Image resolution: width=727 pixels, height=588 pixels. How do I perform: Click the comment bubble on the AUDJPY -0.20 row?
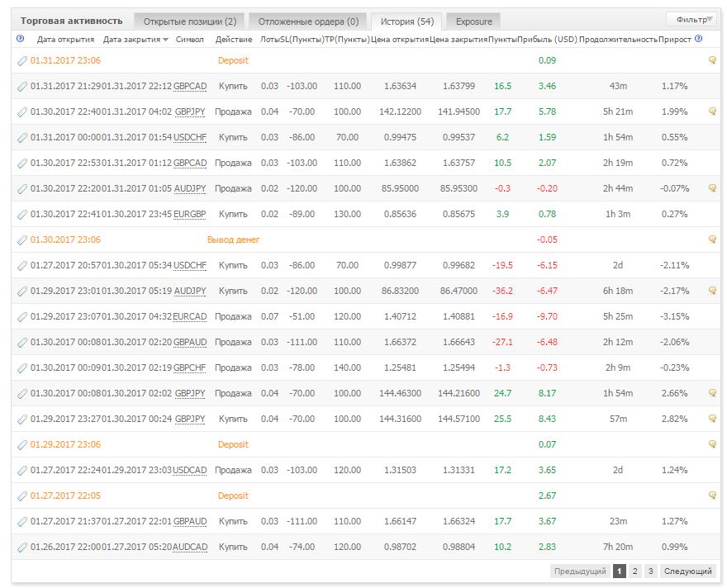pyautogui.click(x=713, y=188)
